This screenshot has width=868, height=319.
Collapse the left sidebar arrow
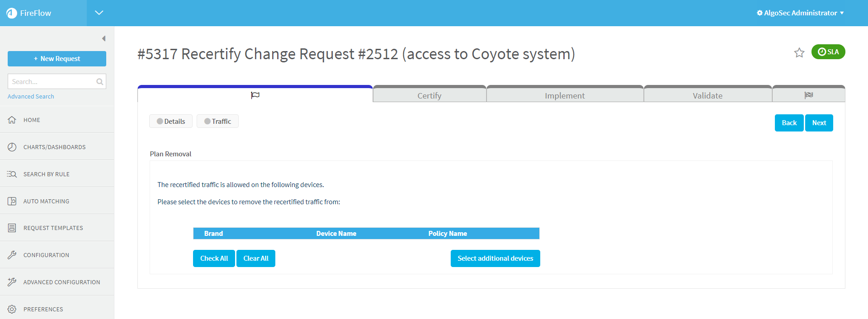(104, 38)
